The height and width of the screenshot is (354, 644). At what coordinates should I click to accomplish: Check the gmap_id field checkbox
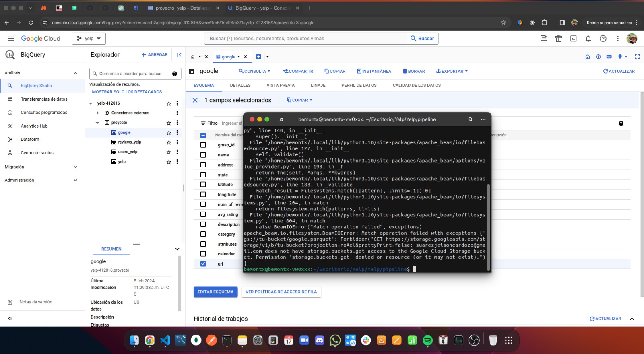tap(203, 145)
